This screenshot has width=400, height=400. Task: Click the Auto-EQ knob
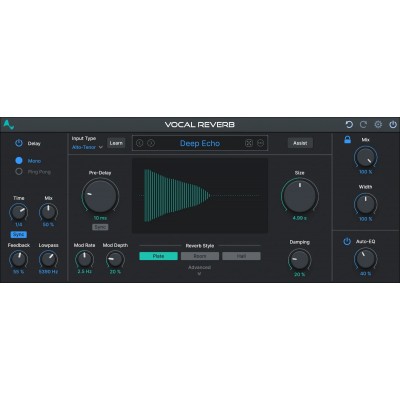pyautogui.click(x=366, y=259)
